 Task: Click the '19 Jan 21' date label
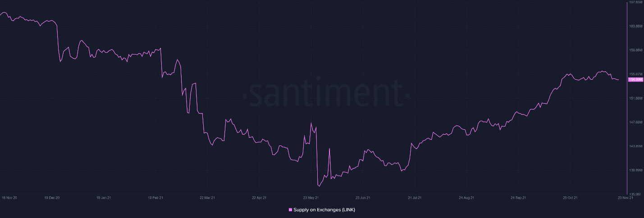click(104, 198)
